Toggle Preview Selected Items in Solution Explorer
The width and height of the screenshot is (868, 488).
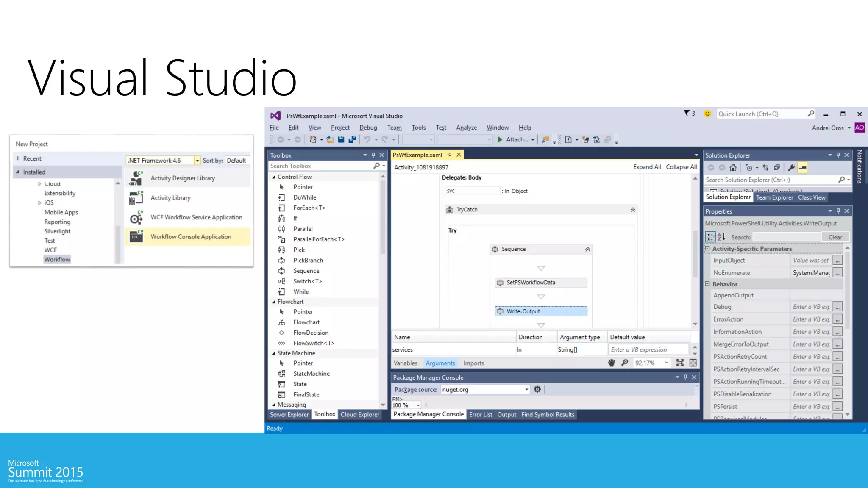803,168
